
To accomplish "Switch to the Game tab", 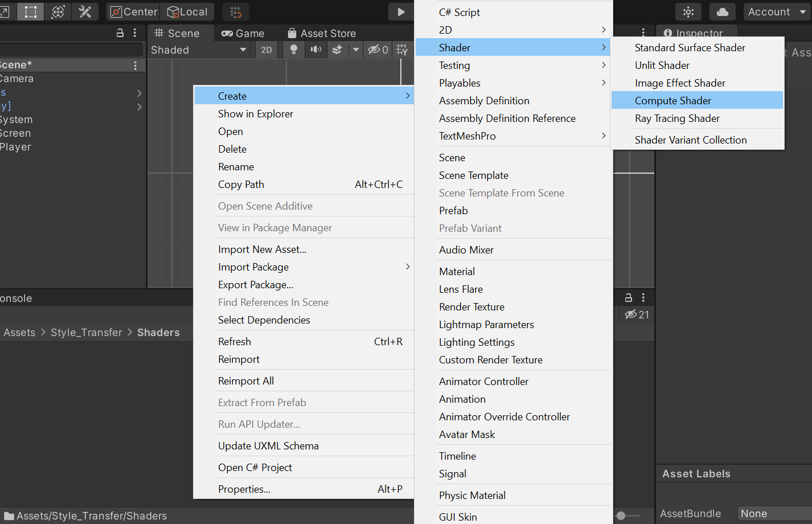I will coord(243,34).
